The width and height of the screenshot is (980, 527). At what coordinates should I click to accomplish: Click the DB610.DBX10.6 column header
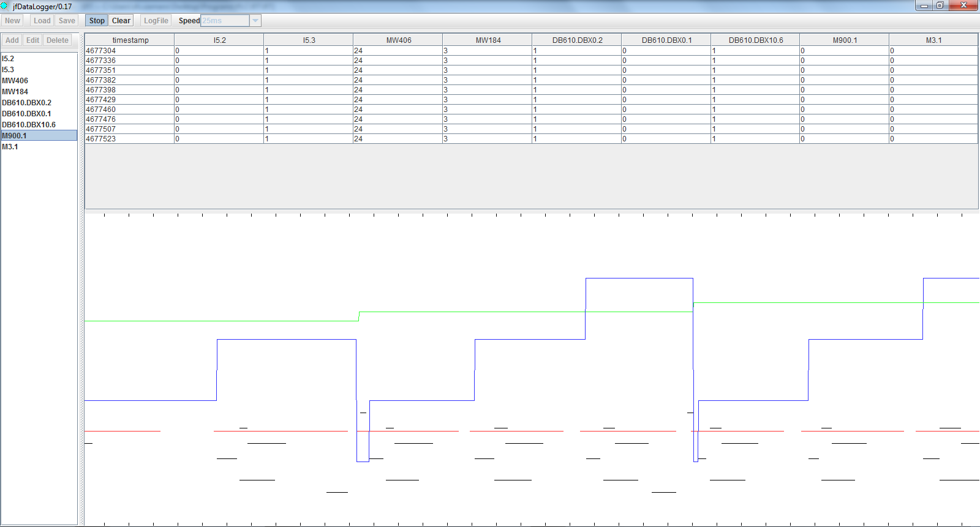point(756,40)
